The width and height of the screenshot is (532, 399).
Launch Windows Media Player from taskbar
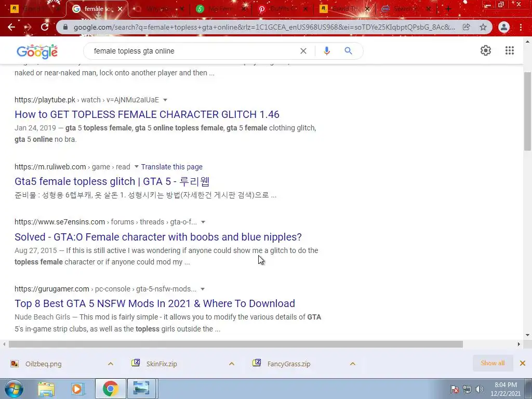point(77,389)
